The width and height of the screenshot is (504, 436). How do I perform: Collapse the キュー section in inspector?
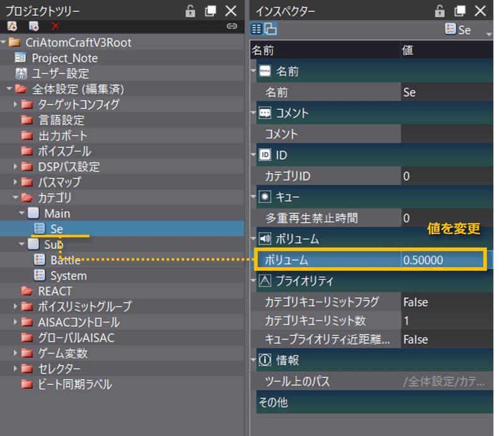tap(253, 196)
